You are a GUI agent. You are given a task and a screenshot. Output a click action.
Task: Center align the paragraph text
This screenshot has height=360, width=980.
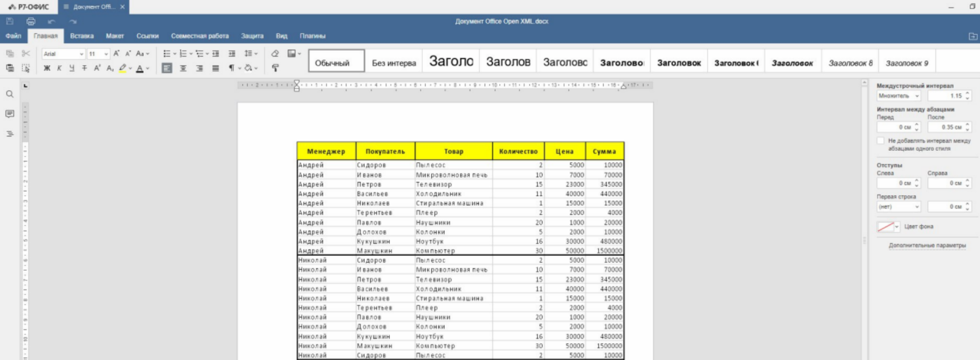183,68
